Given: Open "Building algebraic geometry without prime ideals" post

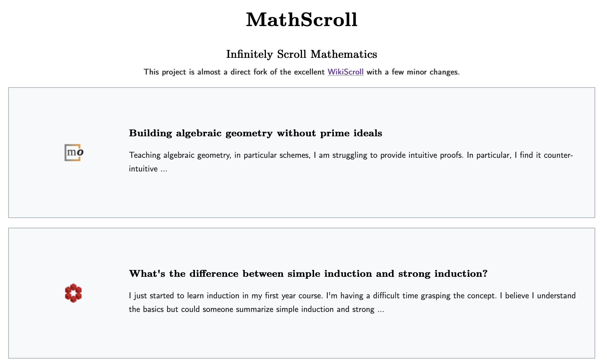Looking at the screenshot, I should click(x=255, y=133).
